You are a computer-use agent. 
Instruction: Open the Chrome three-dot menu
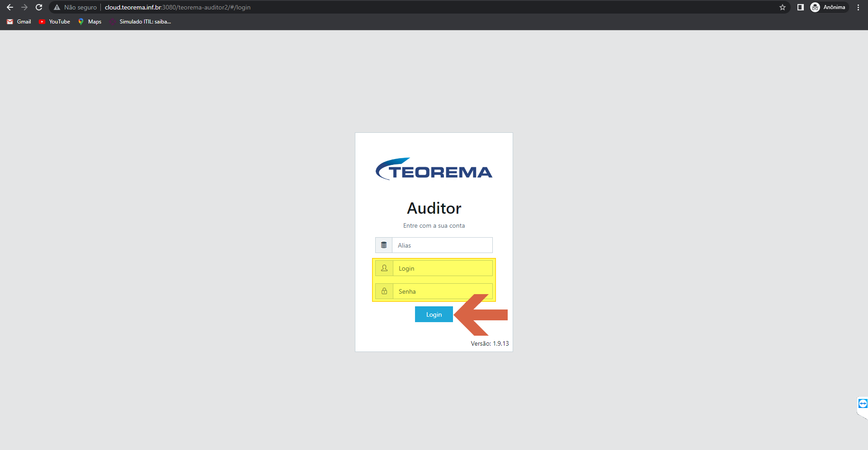coord(858,7)
